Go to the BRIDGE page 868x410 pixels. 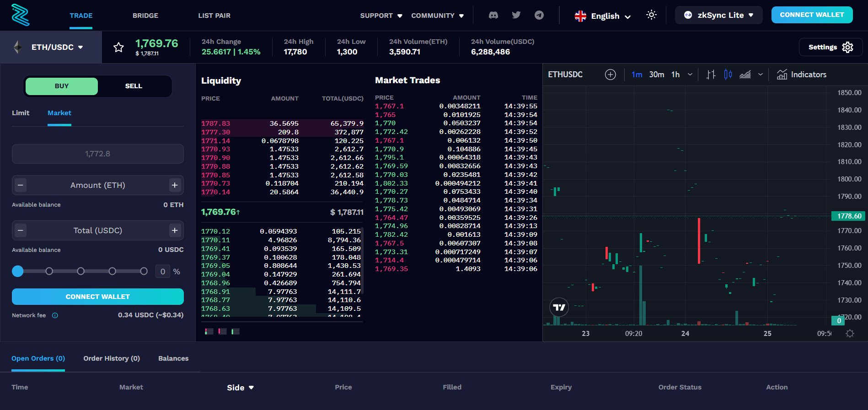click(x=145, y=16)
